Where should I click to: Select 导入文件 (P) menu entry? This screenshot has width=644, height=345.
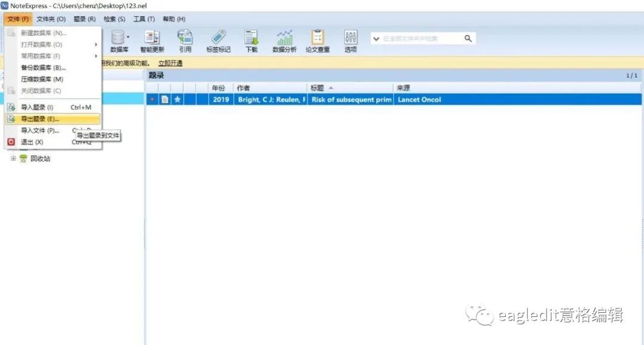[x=52, y=130]
